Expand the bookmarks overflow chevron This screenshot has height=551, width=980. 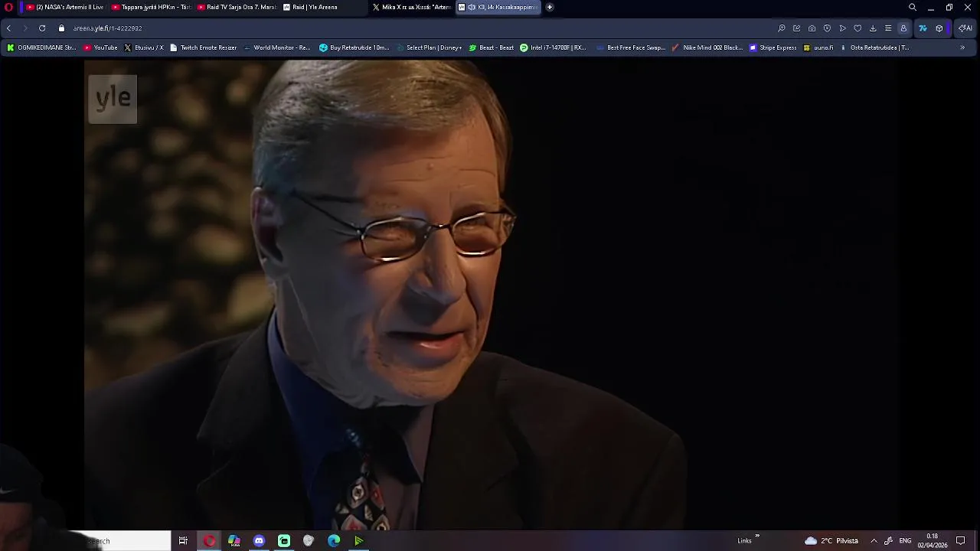962,47
